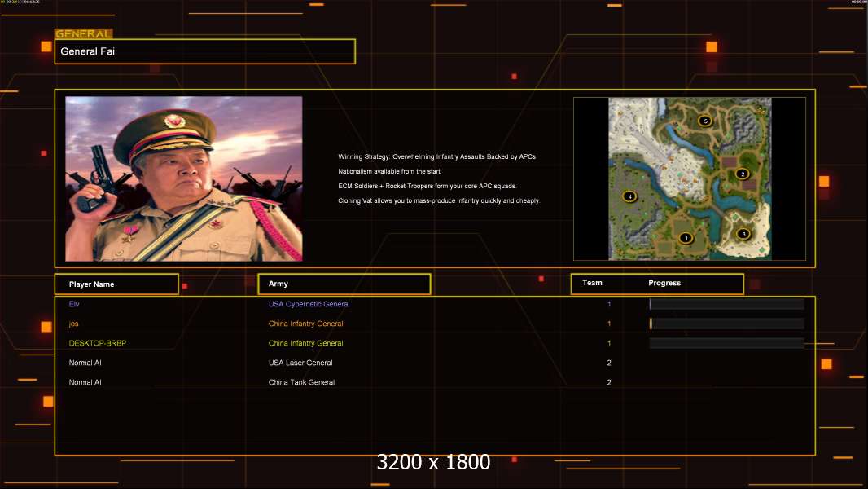868x489 pixels.
Task: Select player name jos
Action: (73, 324)
